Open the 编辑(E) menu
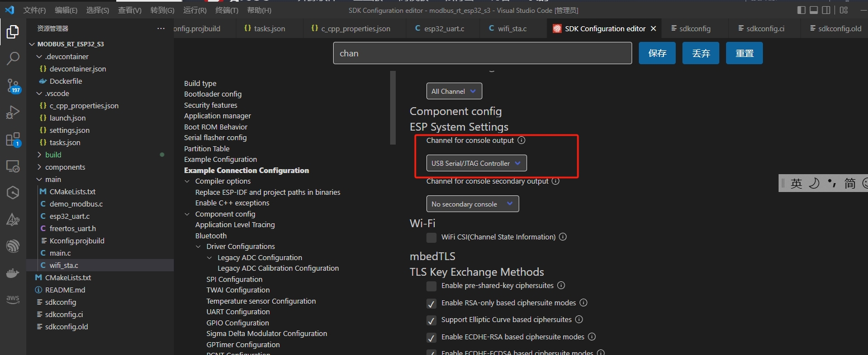 66,10
